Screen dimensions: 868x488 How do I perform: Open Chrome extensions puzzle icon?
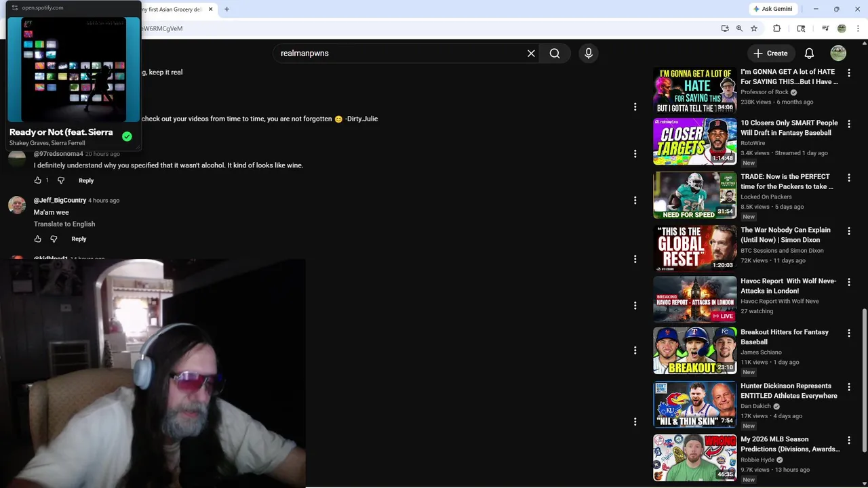pos(777,28)
